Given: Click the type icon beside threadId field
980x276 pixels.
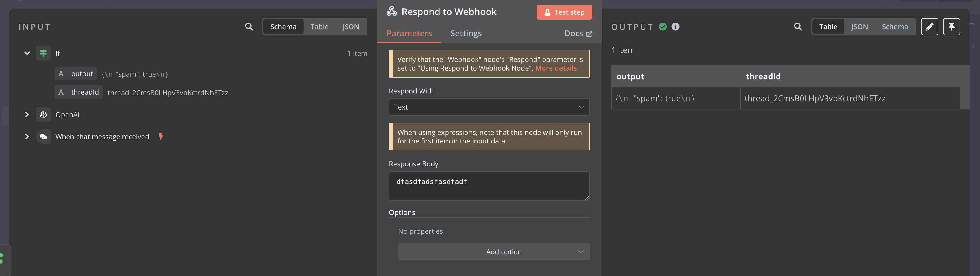Looking at the screenshot, I should (61, 92).
